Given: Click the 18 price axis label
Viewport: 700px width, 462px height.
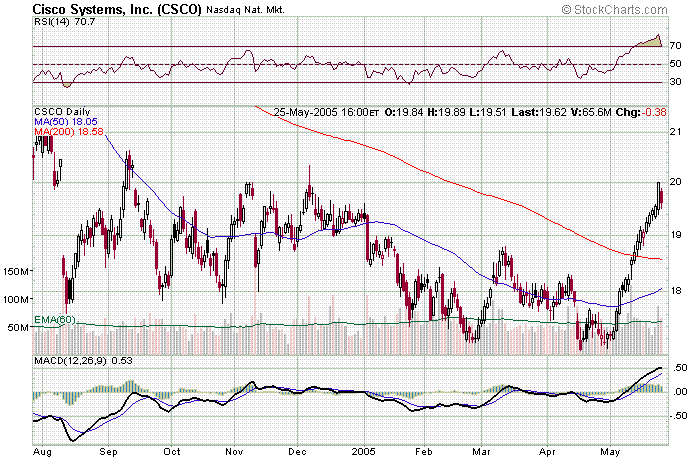Looking at the screenshot, I should point(675,291).
